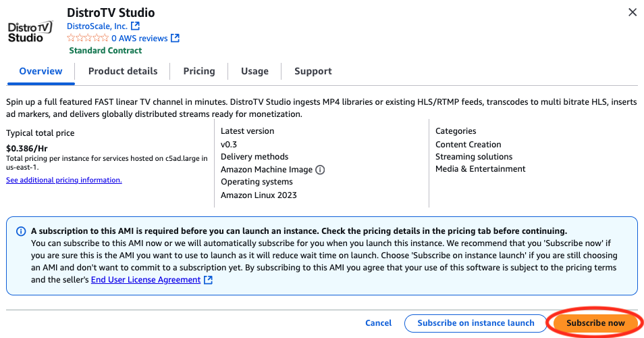Click external link icon after License Agreement
644x338 pixels.
pyautogui.click(x=209, y=280)
